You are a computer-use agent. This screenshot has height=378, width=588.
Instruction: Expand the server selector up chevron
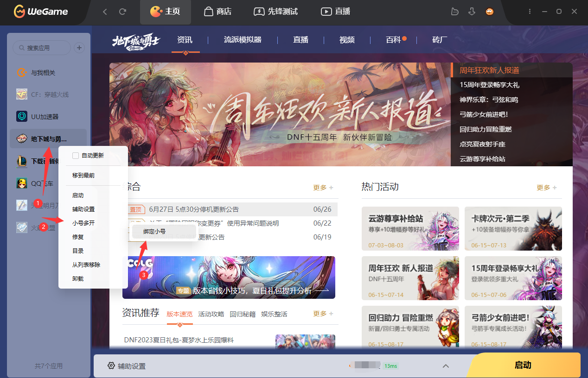(x=446, y=366)
